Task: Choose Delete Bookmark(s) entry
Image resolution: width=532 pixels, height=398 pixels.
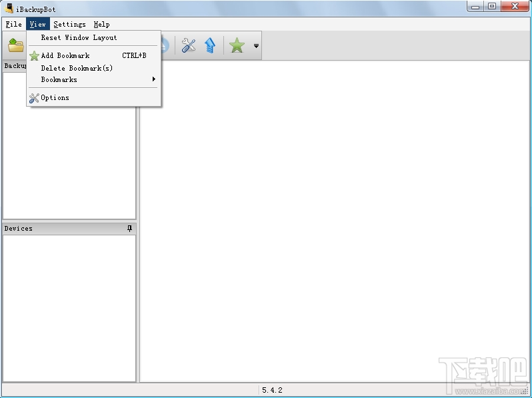Action: point(93,68)
